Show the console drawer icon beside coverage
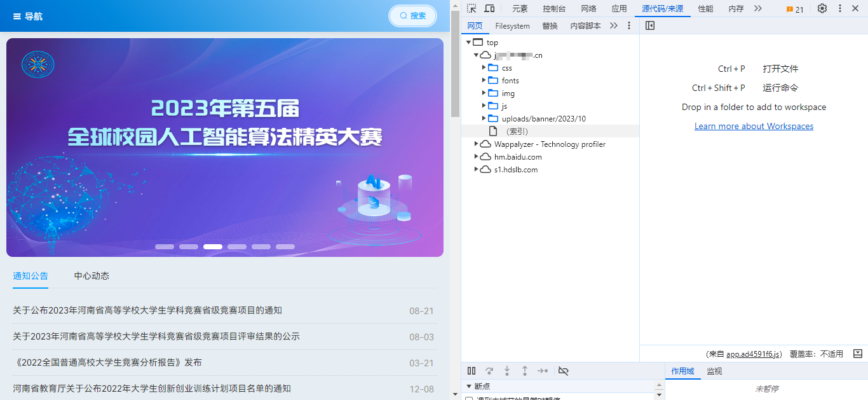 coord(858,354)
